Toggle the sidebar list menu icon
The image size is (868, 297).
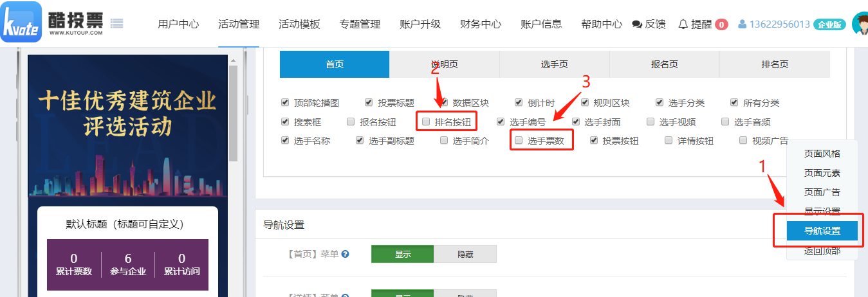point(116,24)
